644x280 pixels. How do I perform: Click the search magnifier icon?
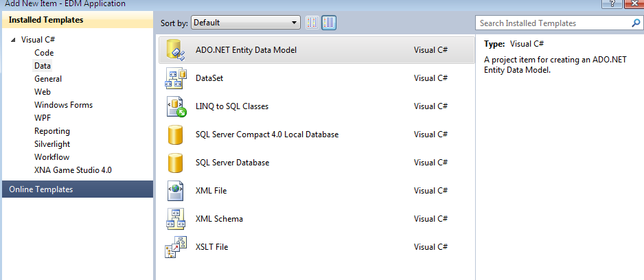635,23
